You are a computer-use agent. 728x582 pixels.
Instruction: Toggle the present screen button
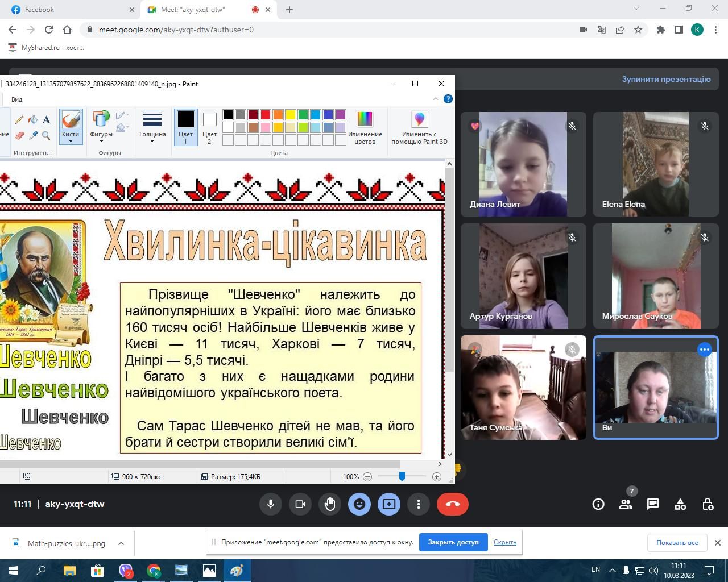[389, 504]
